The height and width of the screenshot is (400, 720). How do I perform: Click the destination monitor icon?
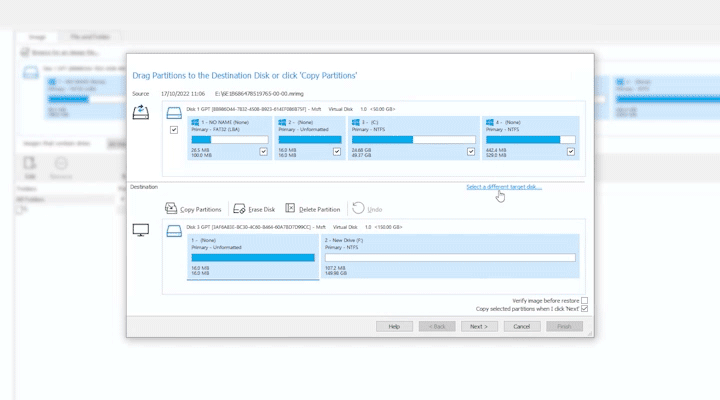coord(141,230)
